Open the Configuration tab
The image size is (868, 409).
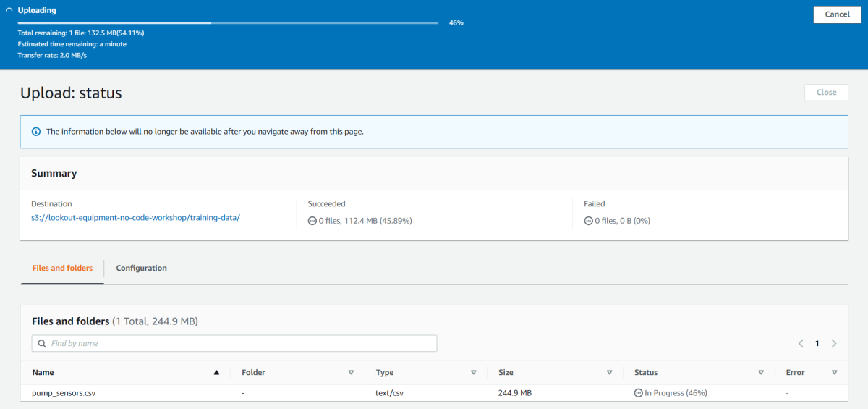141,268
